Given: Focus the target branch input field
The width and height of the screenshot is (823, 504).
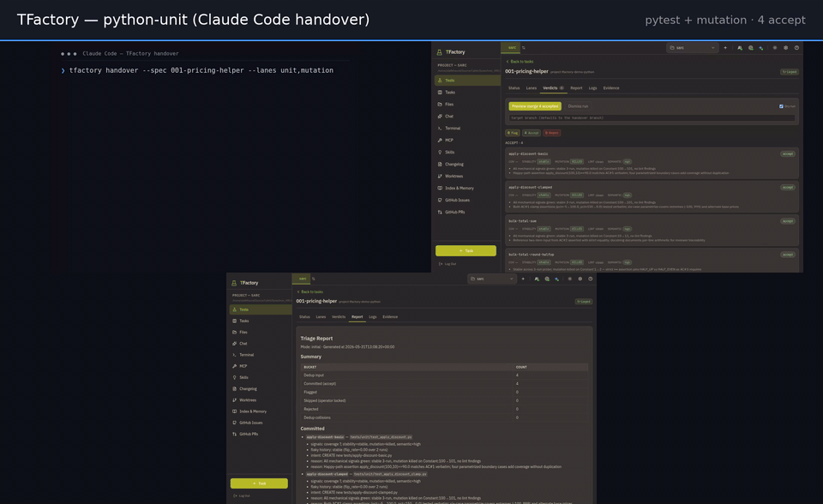Looking at the screenshot, I should (652, 118).
